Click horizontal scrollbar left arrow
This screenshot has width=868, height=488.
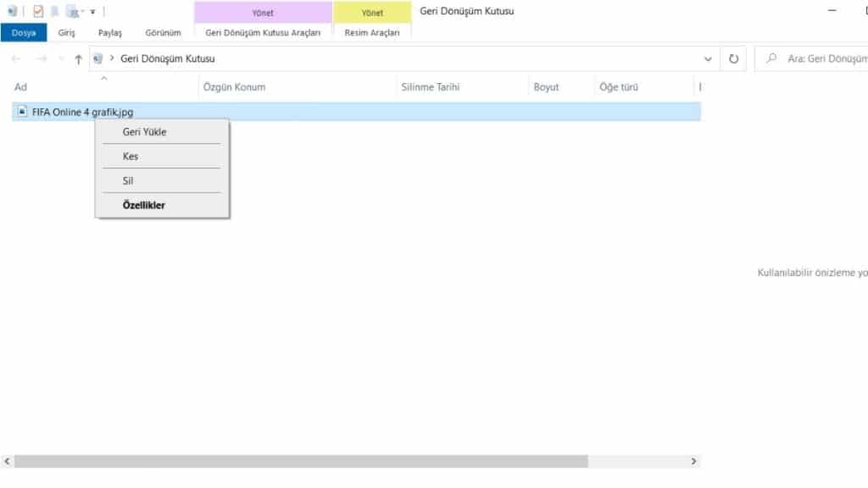point(7,461)
